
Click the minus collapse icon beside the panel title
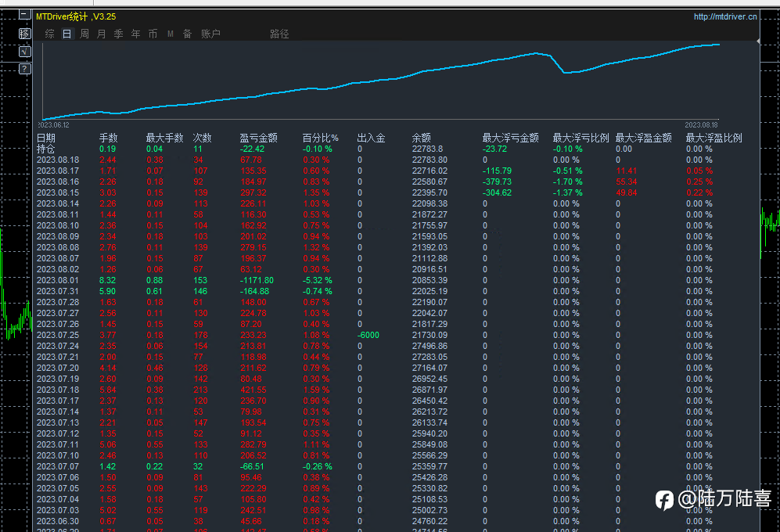(25, 15)
